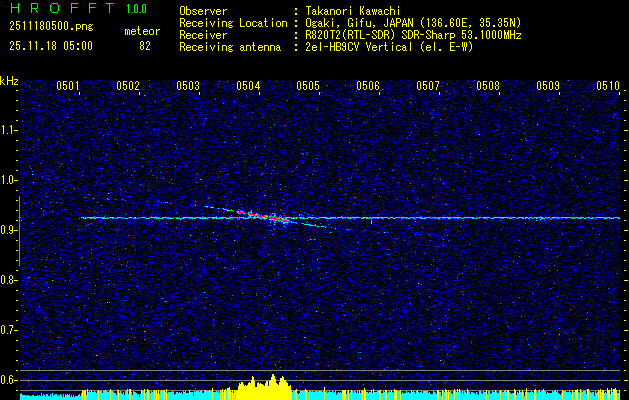Click the 0503 time marker
The width and height of the screenshot is (629, 400).
188,85
